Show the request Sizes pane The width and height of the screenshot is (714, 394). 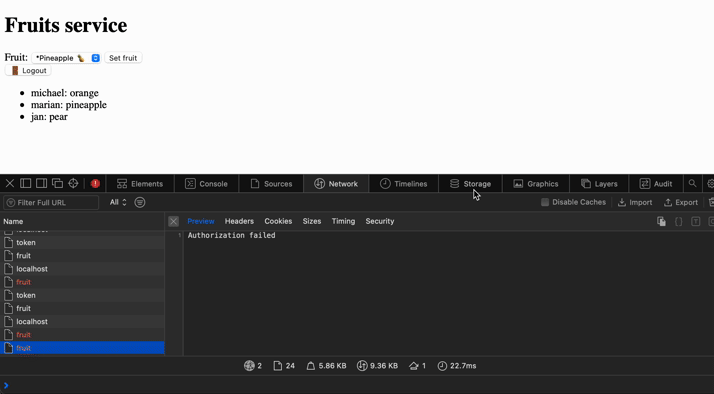point(312,221)
